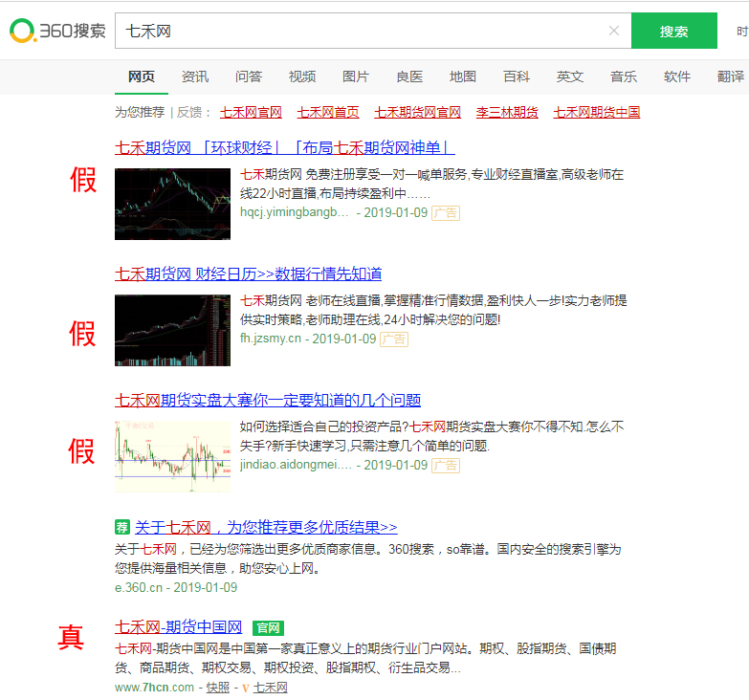
Task: Click 广告 tag beside hqcj.yimingbangb
Action: (x=446, y=213)
